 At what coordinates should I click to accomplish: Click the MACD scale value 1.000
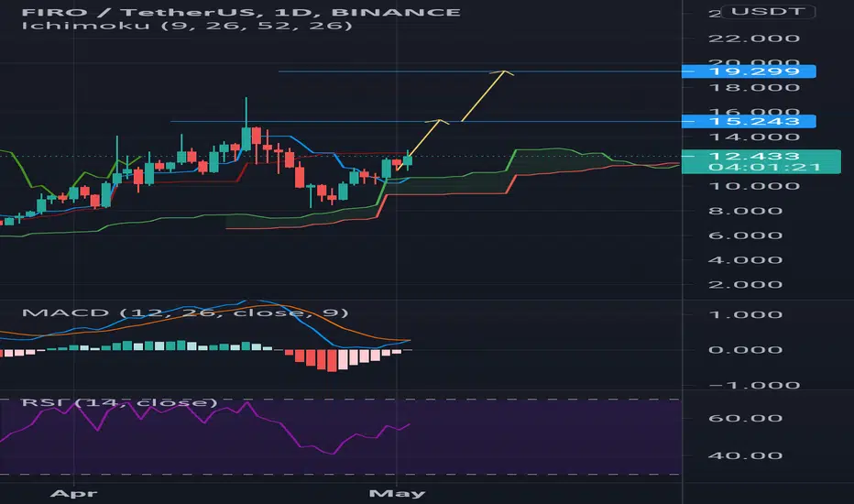745,315
